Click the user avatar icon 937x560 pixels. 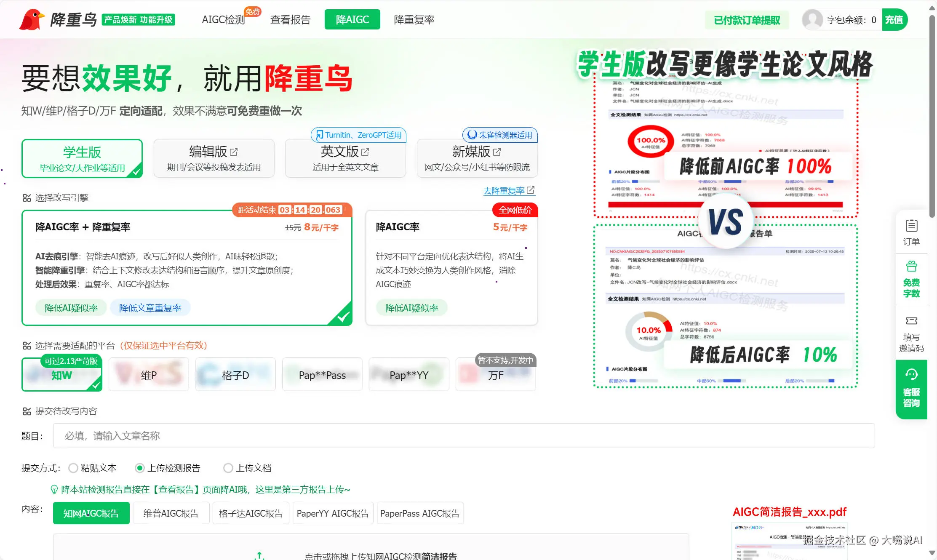click(x=812, y=19)
